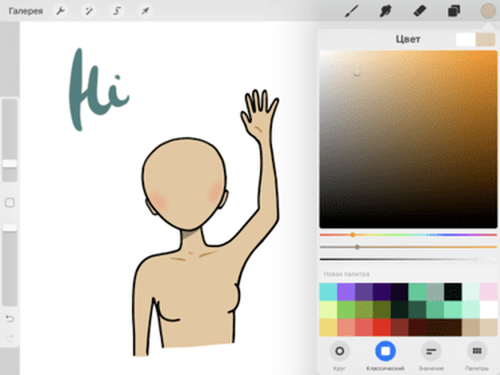Open the Adjustments magic wand menu
500x375 pixels.
pos(89,11)
